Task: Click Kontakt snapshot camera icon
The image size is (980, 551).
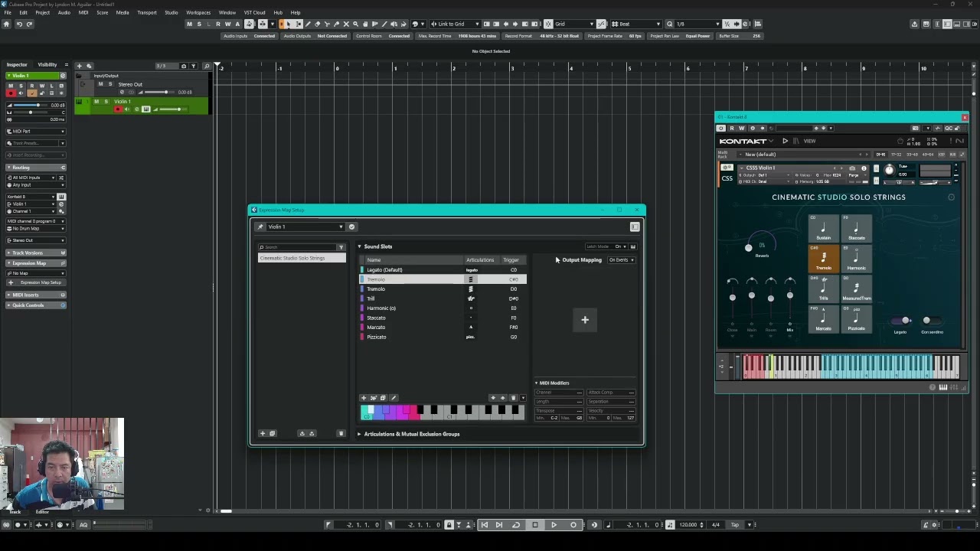Action: pyautogui.click(x=852, y=168)
